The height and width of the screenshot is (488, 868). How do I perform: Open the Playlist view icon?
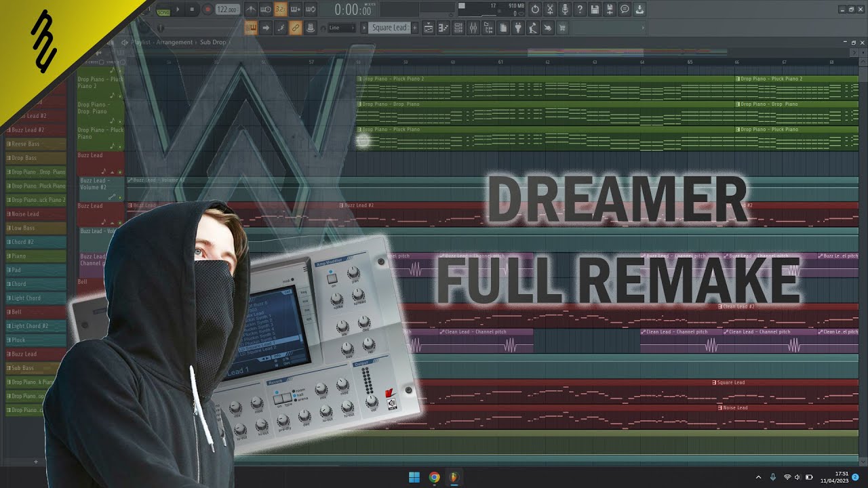429,28
